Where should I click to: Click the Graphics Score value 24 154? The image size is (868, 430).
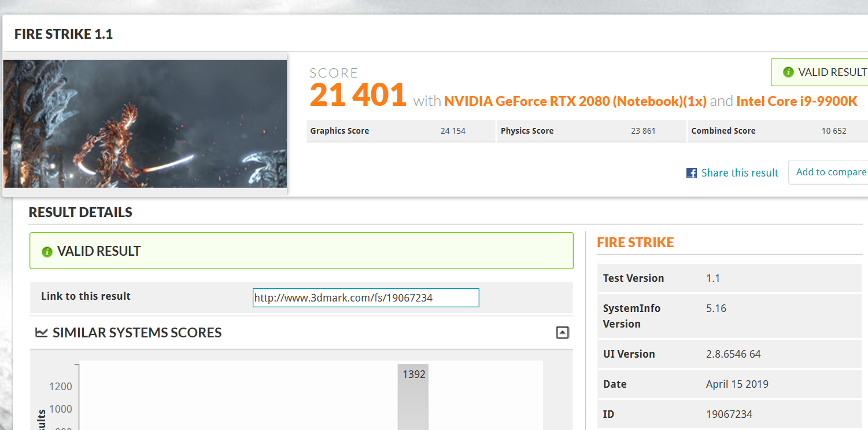coord(453,131)
